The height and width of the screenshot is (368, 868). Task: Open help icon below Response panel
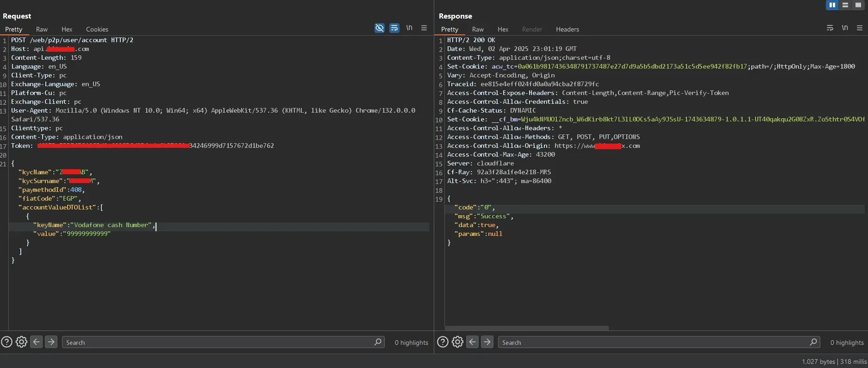(443, 342)
